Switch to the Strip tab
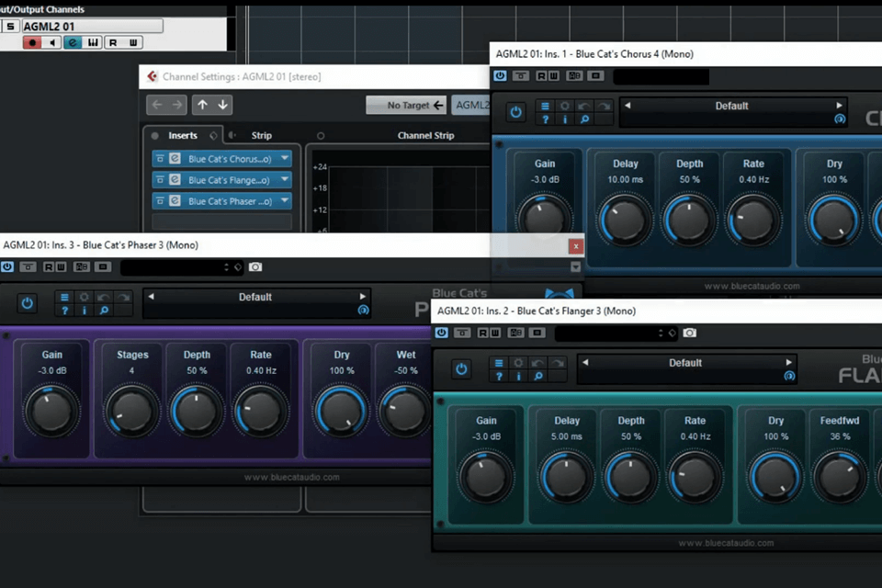 pos(261,136)
